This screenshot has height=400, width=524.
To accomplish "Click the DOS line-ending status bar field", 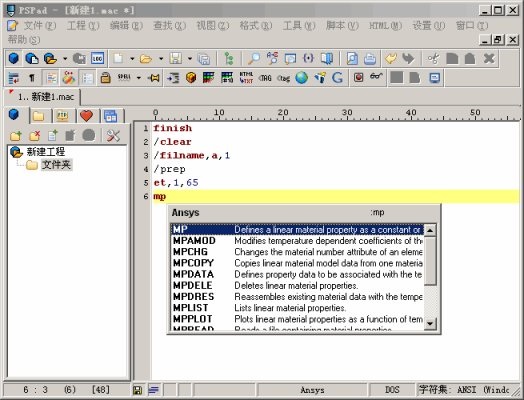I will pos(392,390).
